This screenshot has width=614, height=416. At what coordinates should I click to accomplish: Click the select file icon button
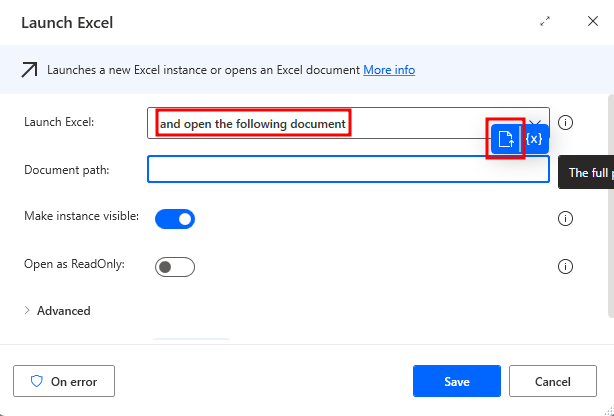tap(505, 139)
